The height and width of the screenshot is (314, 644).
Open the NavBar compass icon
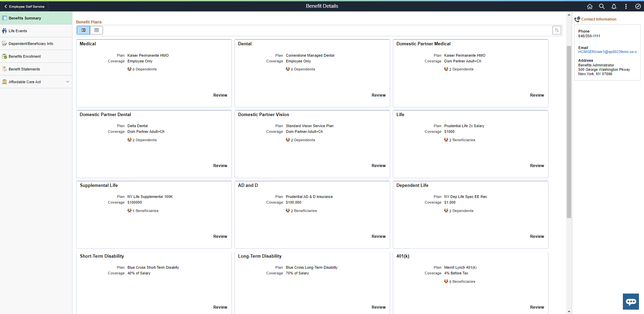click(x=638, y=6)
